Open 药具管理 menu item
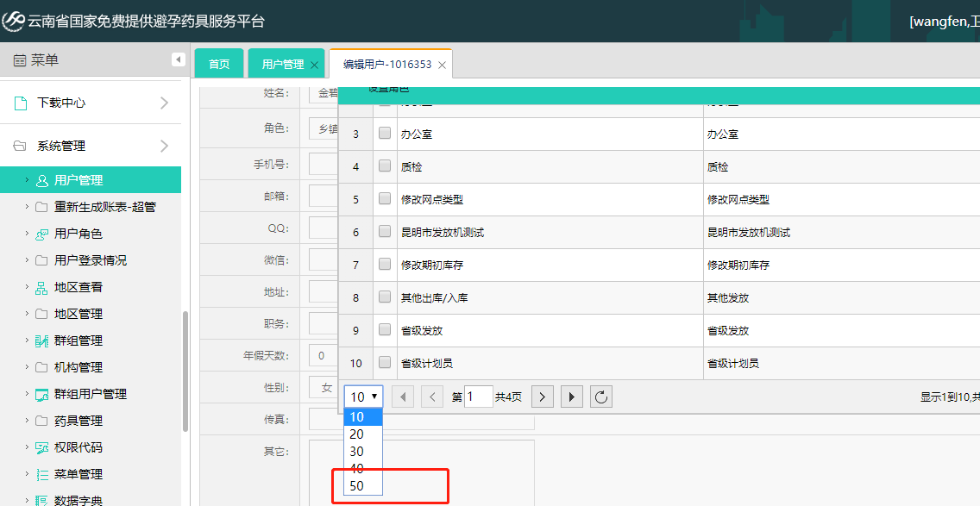Screen dimensions: 980x506 pos(91,421)
